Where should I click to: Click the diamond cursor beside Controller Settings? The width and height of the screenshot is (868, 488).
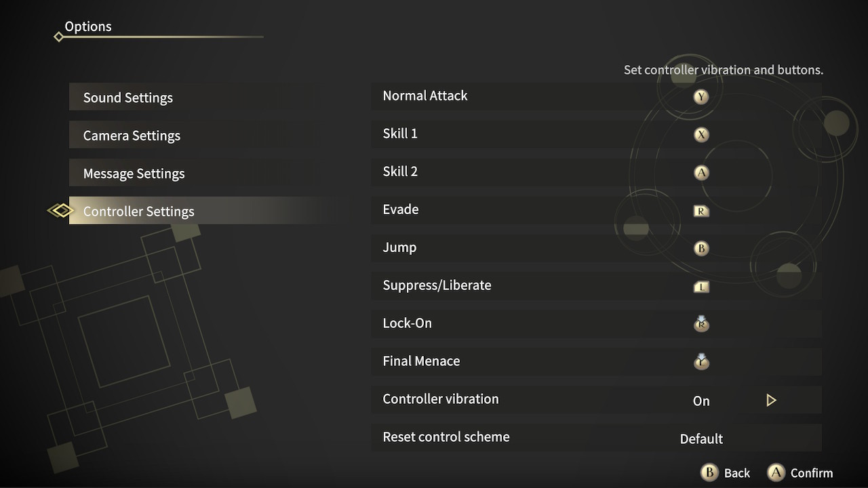coord(60,211)
